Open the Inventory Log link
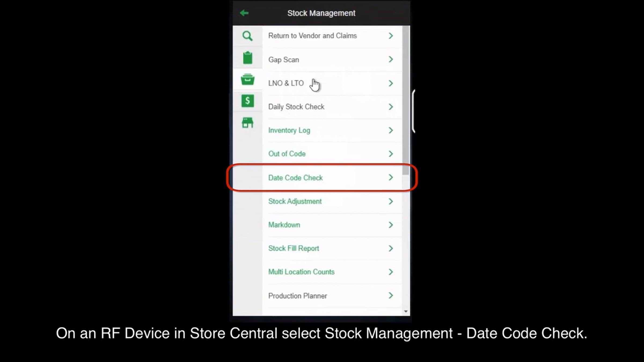Image resolution: width=644 pixels, height=362 pixels. [x=289, y=130]
